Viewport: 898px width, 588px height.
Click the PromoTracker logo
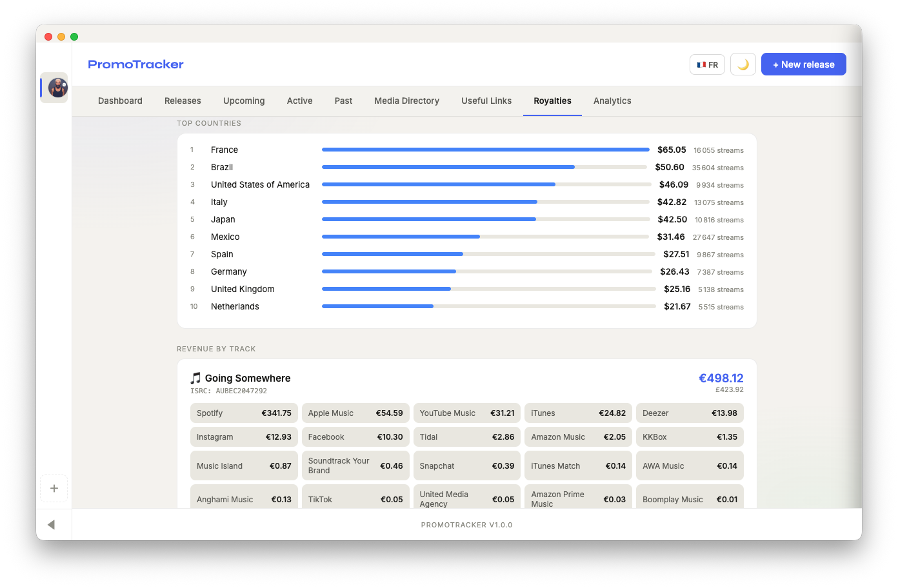(135, 64)
